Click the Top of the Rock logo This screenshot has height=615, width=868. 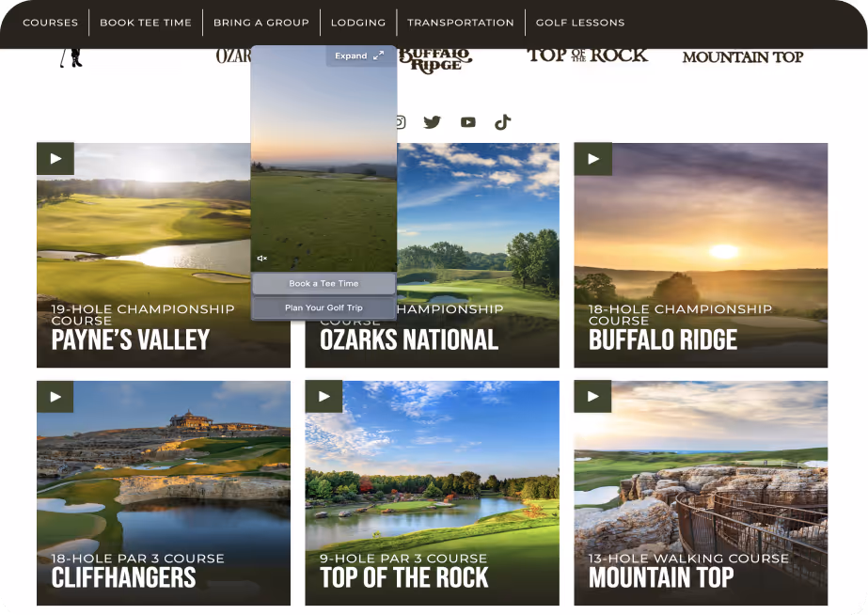tap(588, 55)
